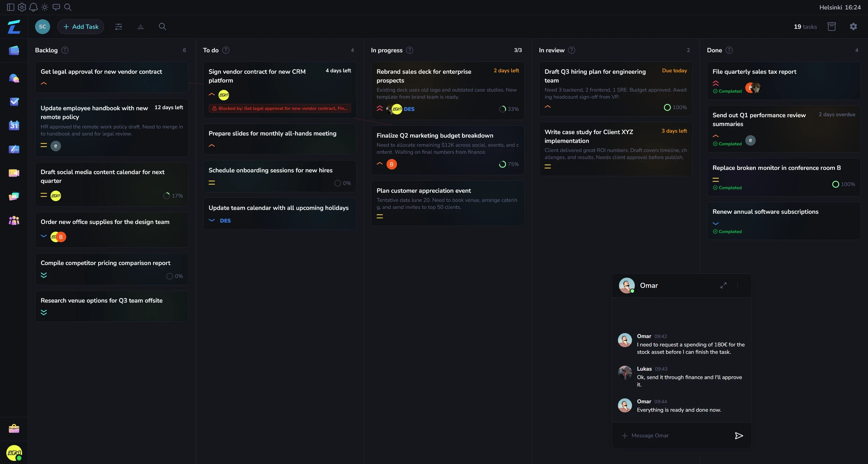Open the notifications bell in the top bar
868x464 pixels.
pyautogui.click(x=33, y=7)
